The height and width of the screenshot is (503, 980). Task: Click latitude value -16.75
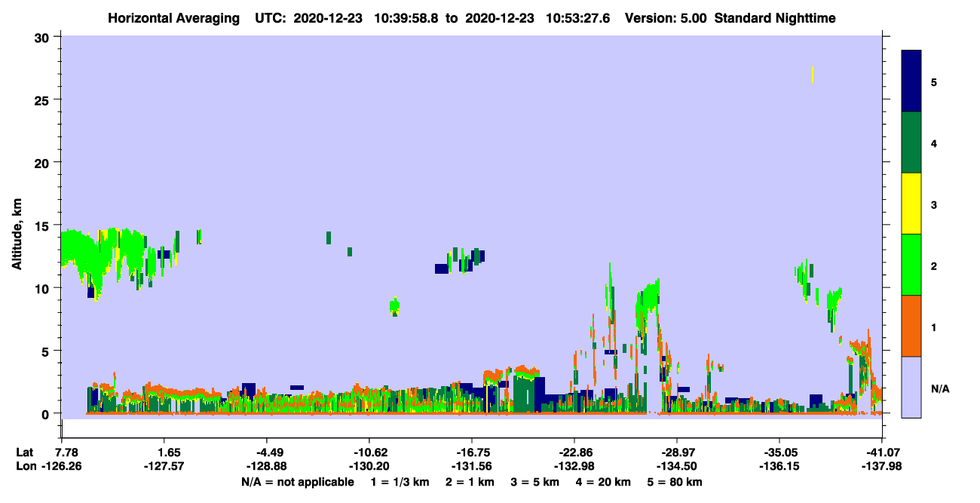[x=472, y=452]
